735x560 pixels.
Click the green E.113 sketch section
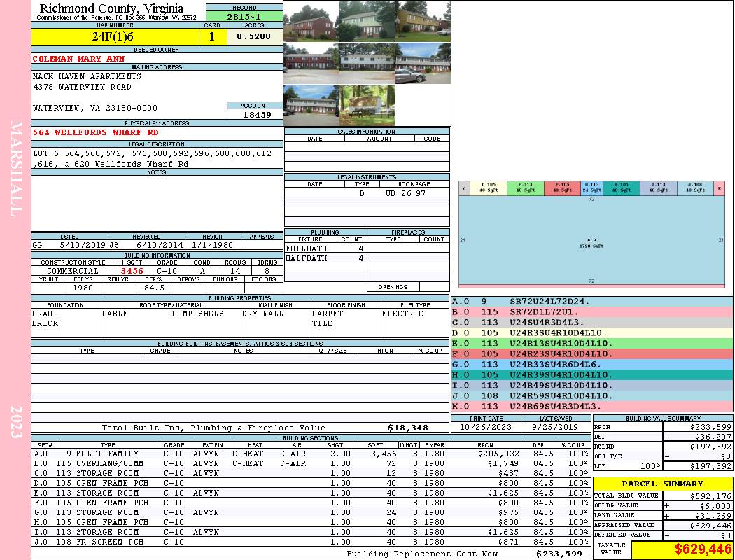click(525, 188)
